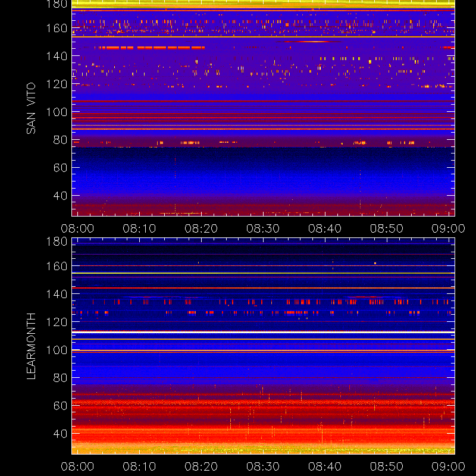476x476 pixels.
Task: Click 08:10 time label under LEARMONTH plot
Action: (139, 466)
